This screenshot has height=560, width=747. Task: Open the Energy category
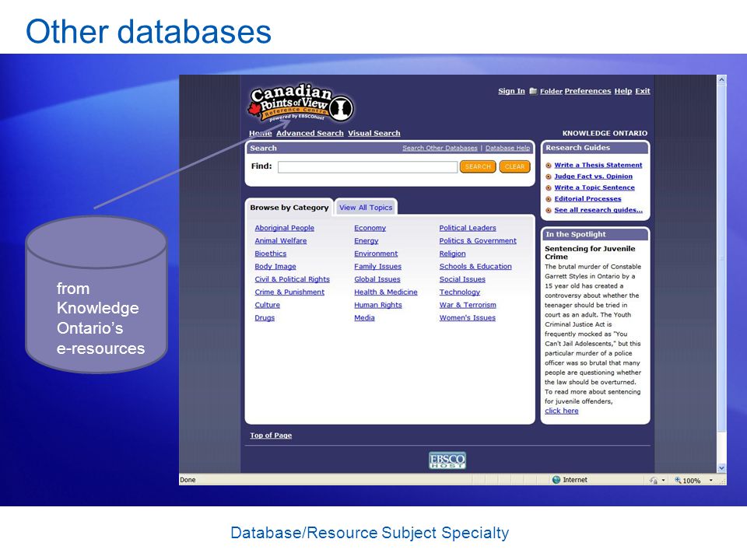tap(366, 241)
